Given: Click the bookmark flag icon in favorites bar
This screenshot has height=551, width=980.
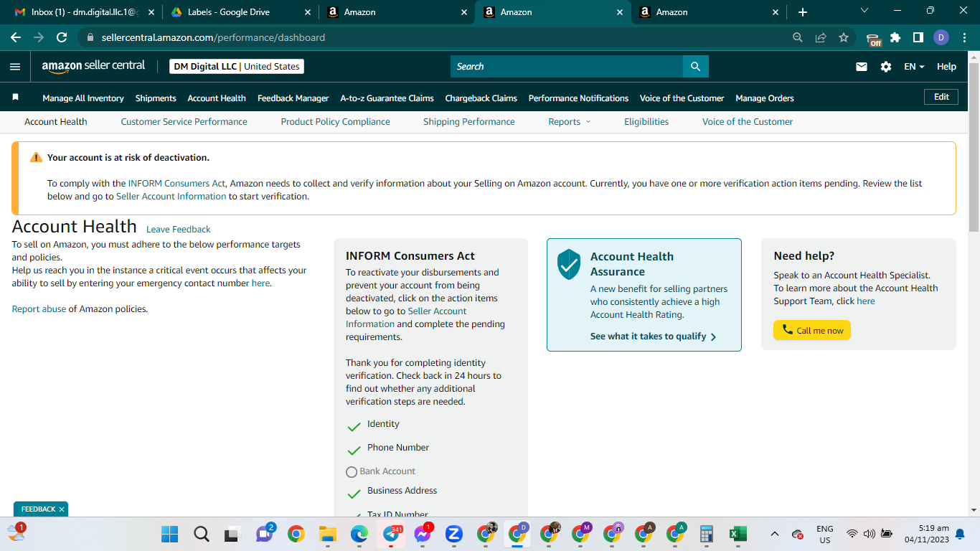Looking at the screenshot, I should (15, 98).
